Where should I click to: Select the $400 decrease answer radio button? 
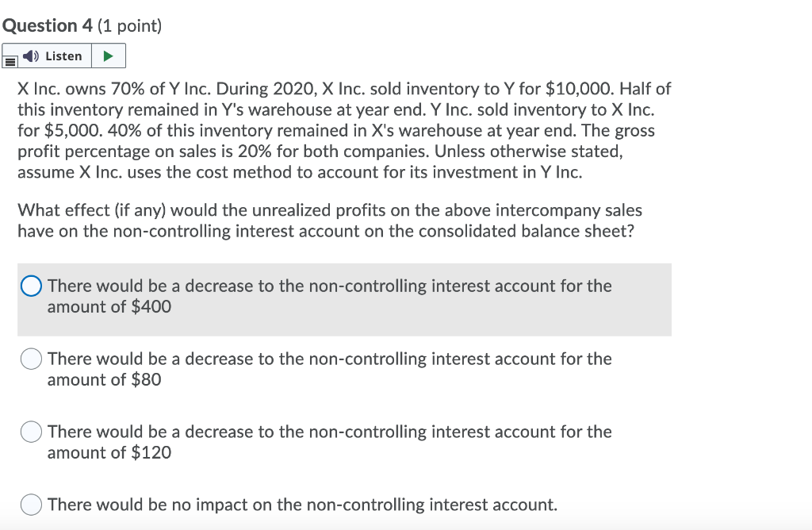pyautogui.click(x=29, y=285)
